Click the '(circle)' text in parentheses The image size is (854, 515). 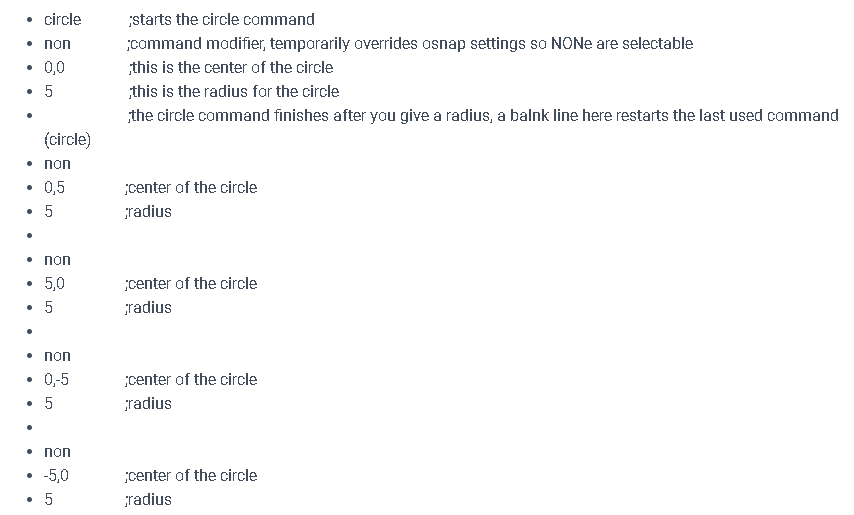pos(68,140)
